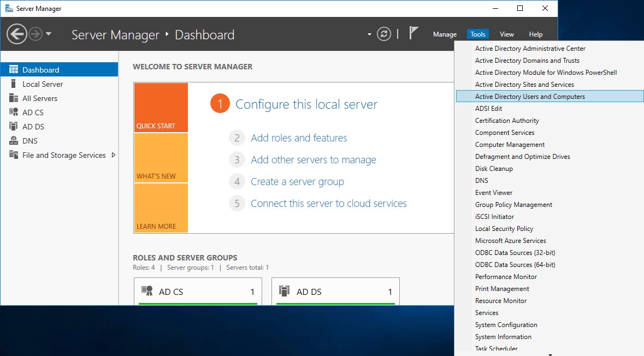Select the WHAT'S NEW tile
The image size is (644, 356).
click(x=161, y=158)
